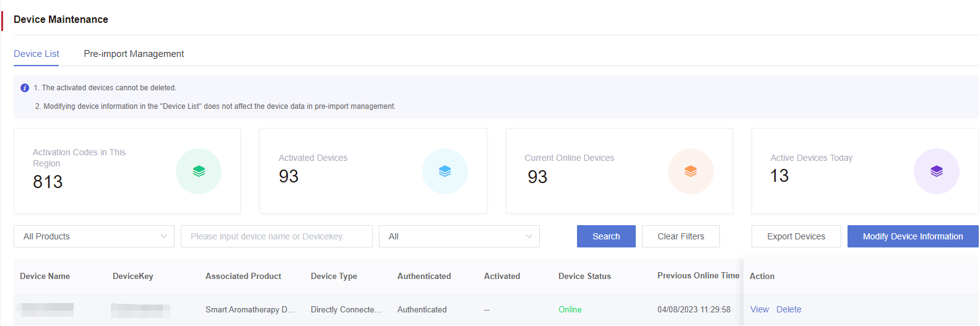Screen dimensions: 980x326
Task: Open the All status filter dropdown
Action: [459, 236]
